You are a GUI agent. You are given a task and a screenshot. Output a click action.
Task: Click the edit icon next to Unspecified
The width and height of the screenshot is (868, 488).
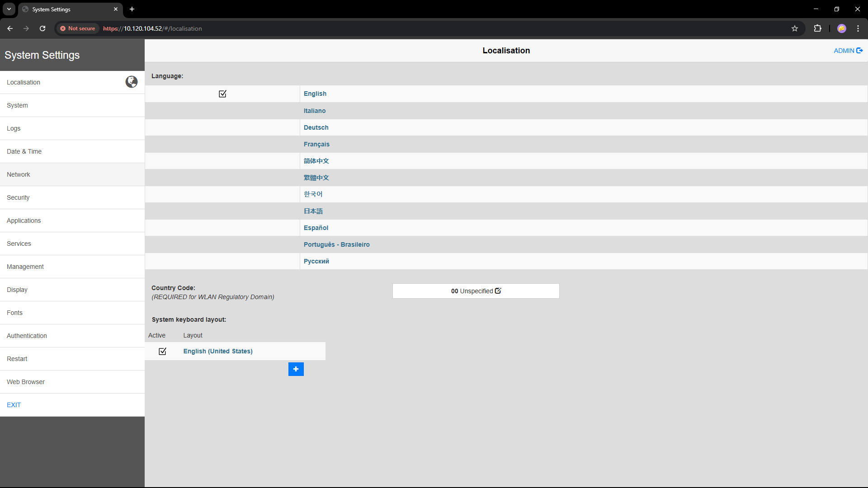(498, 291)
